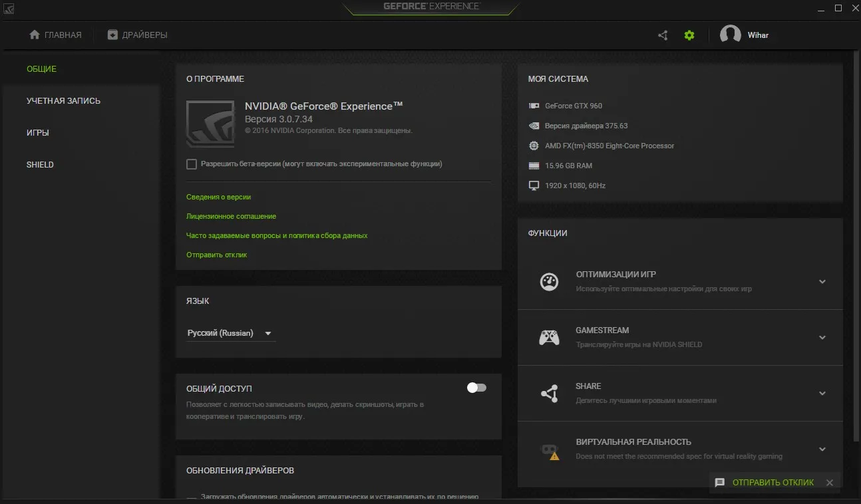The image size is (861, 504).
Task: Expand the GAMESTREAM section chevron
Action: (822, 337)
